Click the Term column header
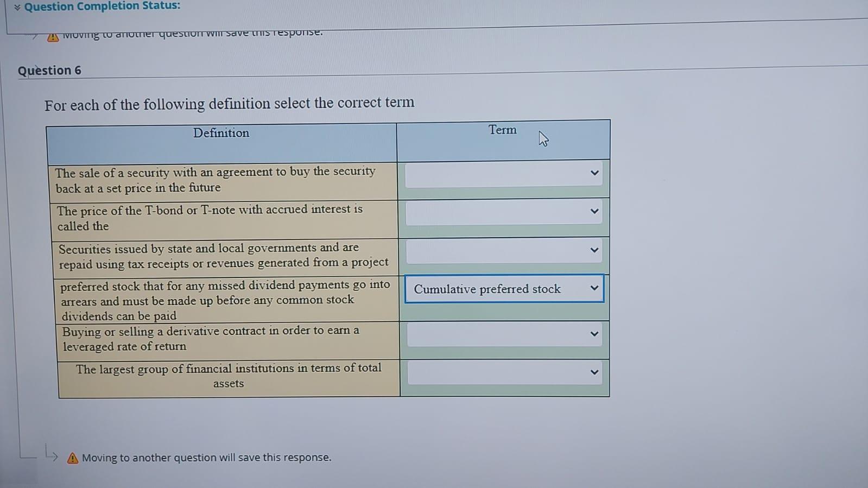868x488 pixels. [502, 130]
